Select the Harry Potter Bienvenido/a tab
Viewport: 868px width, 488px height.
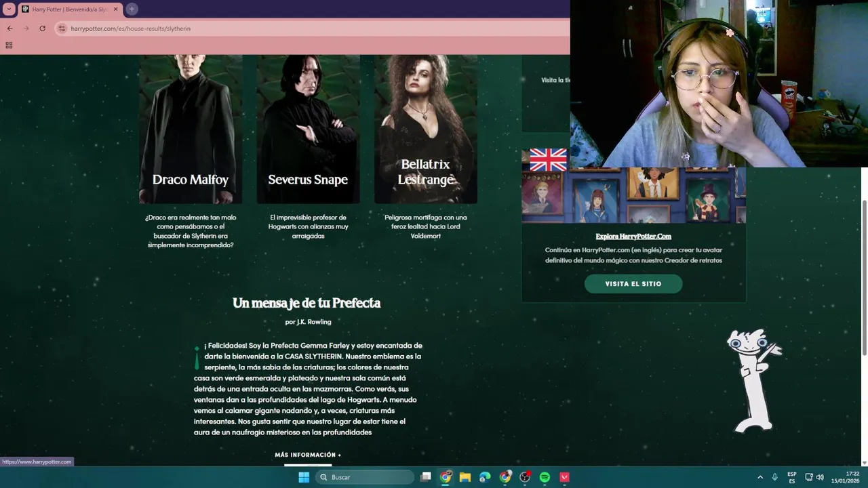coord(70,9)
